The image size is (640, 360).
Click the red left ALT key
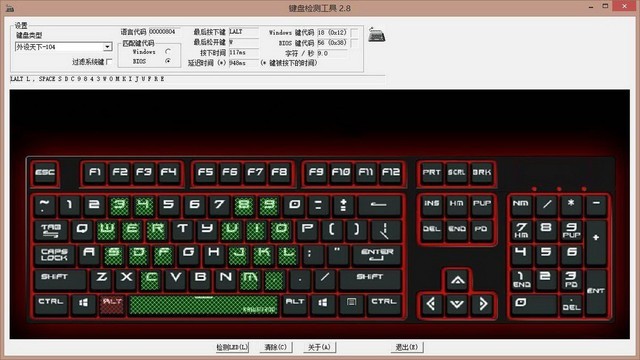pos(112,304)
